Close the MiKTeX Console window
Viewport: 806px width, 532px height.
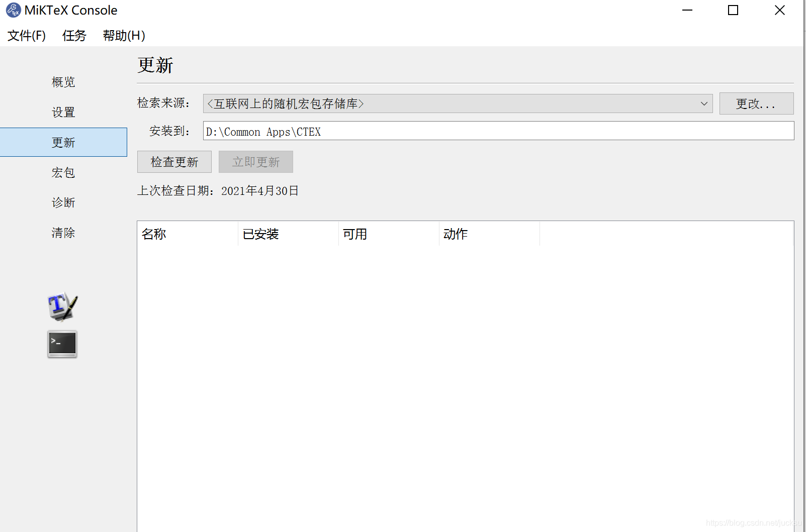point(779,10)
